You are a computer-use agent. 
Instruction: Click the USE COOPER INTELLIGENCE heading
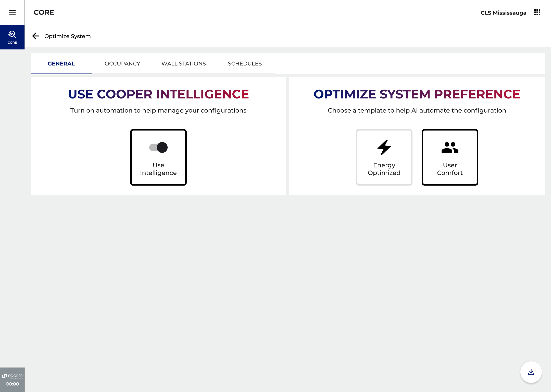click(158, 94)
